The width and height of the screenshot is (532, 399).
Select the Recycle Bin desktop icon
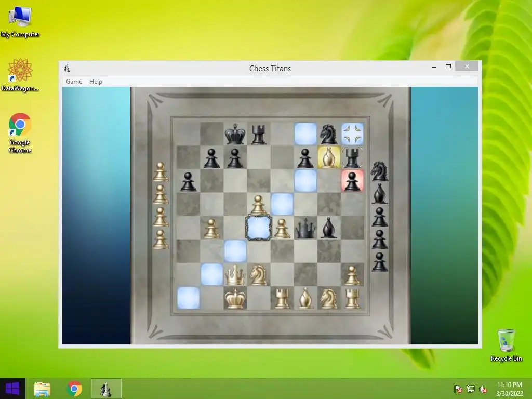pyautogui.click(x=506, y=345)
